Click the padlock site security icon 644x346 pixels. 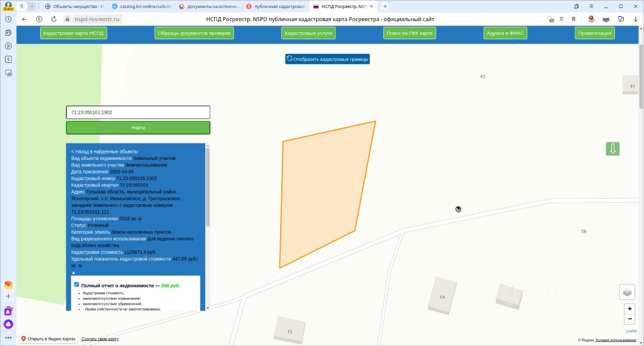point(67,19)
